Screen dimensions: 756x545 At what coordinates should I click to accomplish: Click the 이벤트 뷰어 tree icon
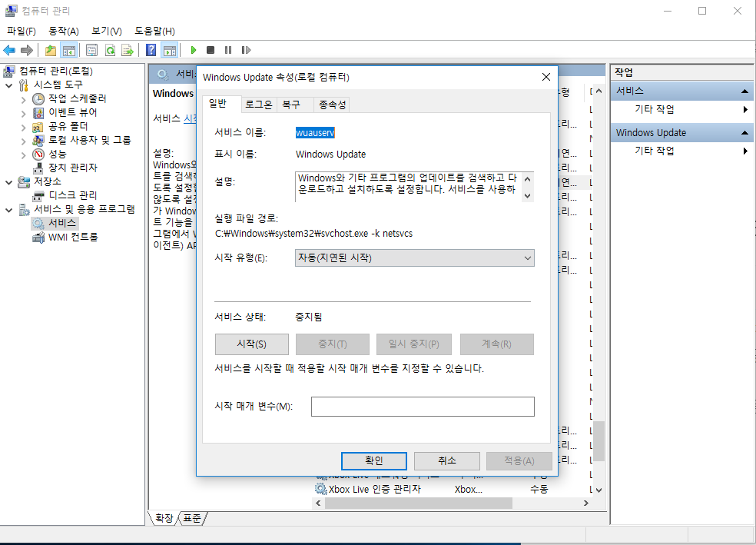pos(38,113)
